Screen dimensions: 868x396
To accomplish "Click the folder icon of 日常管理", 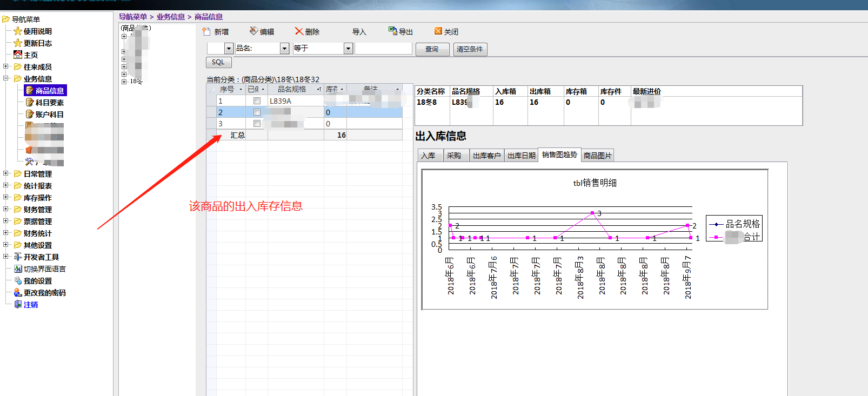I will click(x=18, y=174).
